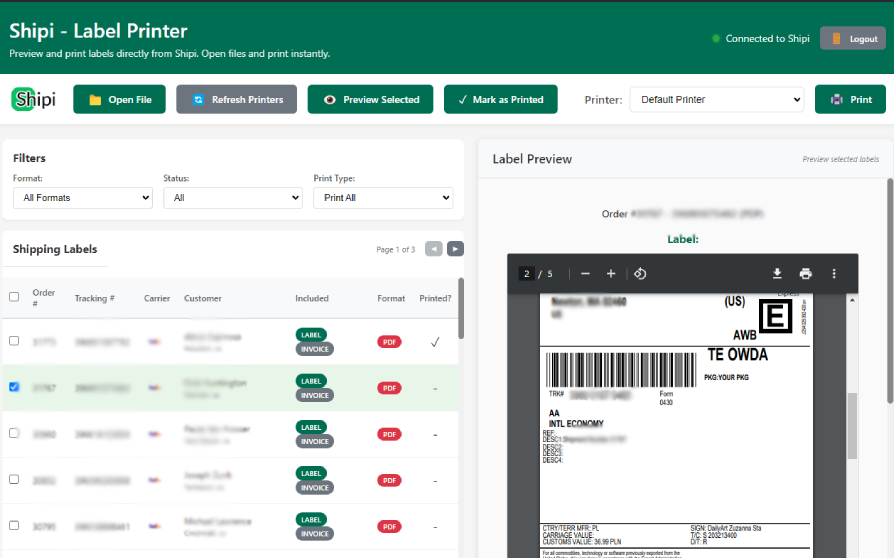Image resolution: width=894 pixels, height=558 pixels.
Task: Click the PDF viewer print icon
Action: [805, 274]
